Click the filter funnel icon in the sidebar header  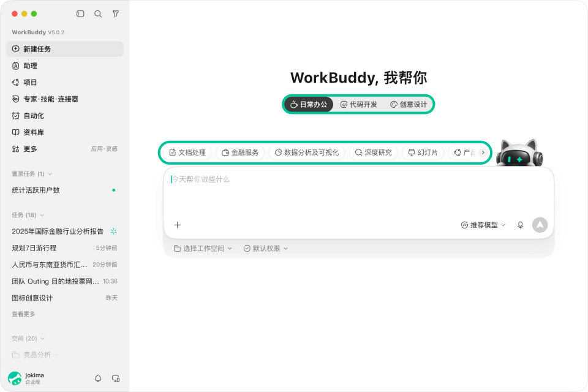[x=116, y=14]
